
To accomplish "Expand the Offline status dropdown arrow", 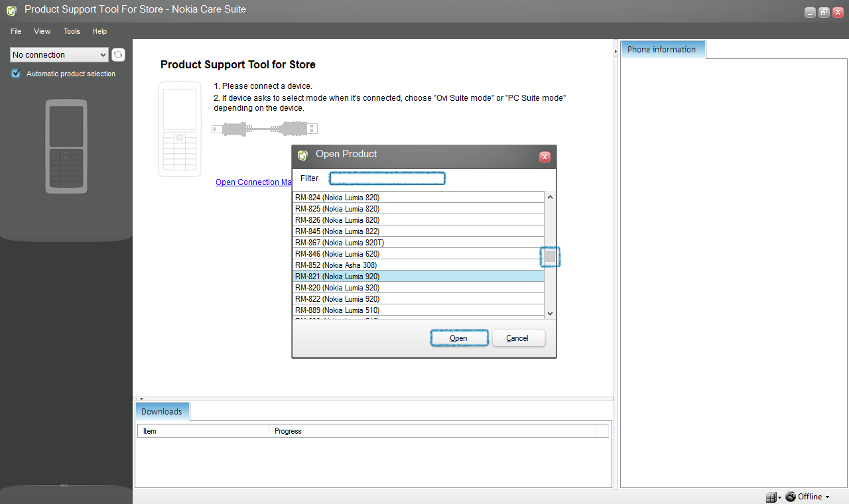I will (827, 497).
